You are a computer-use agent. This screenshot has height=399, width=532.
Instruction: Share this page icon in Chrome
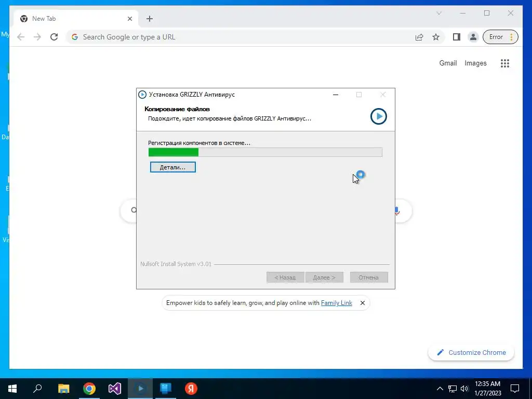coord(419,37)
